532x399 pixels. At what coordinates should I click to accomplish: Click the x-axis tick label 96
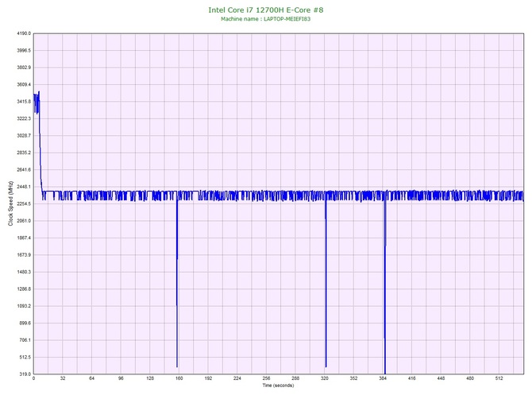pos(121,378)
